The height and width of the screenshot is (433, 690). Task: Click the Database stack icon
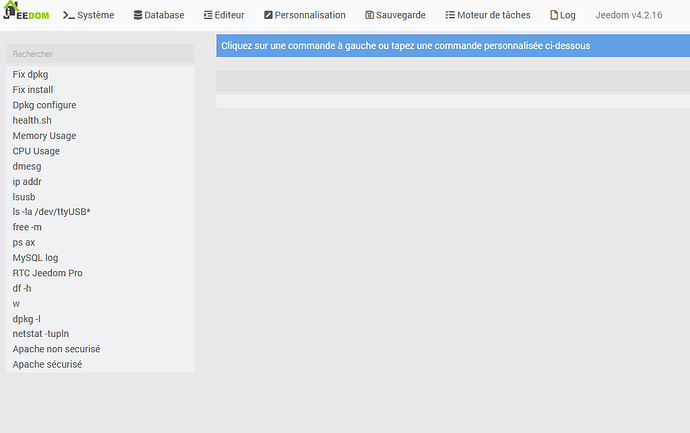(138, 15)
